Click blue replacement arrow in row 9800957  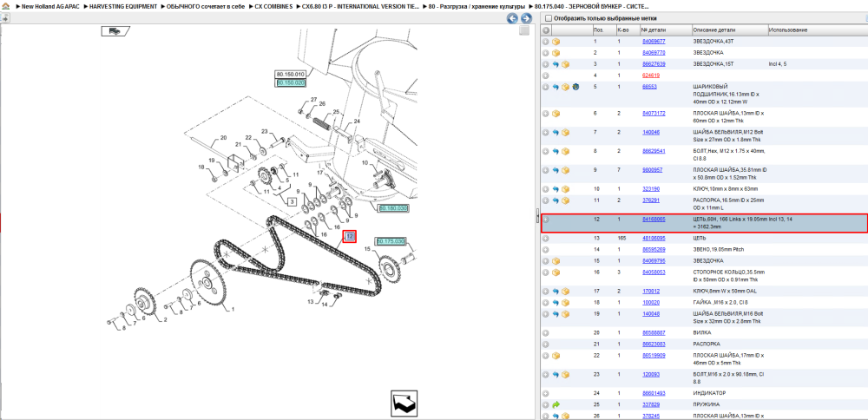click(x=556, y=170)
